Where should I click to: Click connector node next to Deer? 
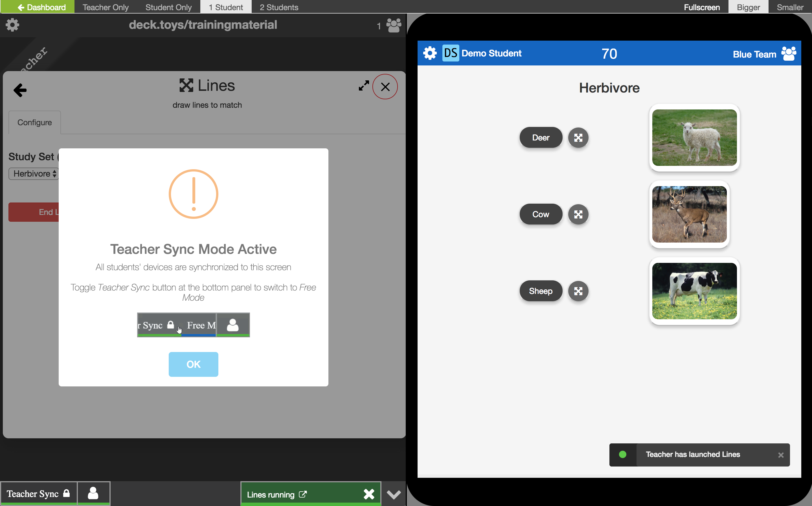578,138
